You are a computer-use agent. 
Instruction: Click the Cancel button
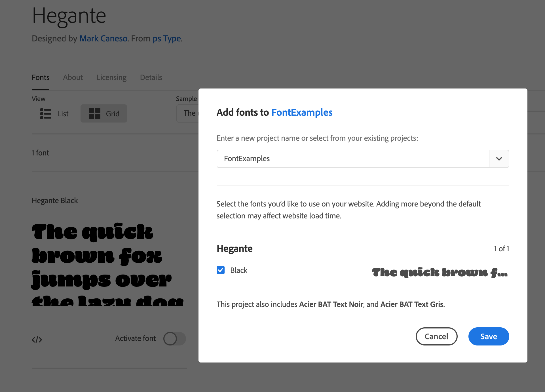(x=436, y=336)
